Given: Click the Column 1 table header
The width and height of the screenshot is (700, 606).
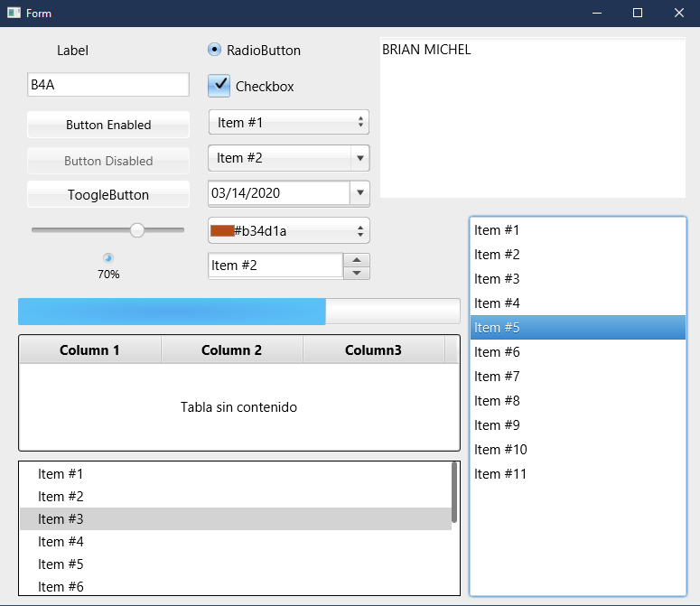Looking at the screenshot, I should coord(89,350).
